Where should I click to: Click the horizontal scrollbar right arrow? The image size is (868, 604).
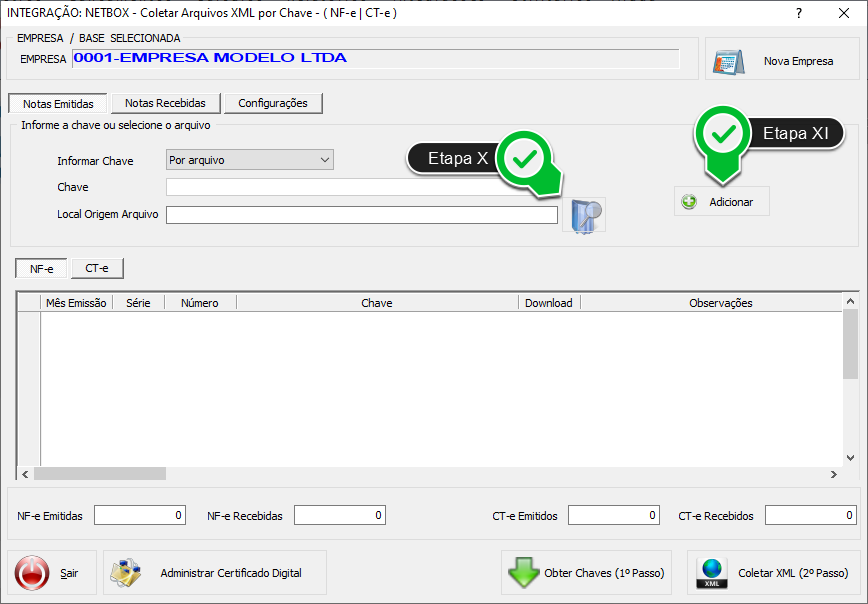834,474
